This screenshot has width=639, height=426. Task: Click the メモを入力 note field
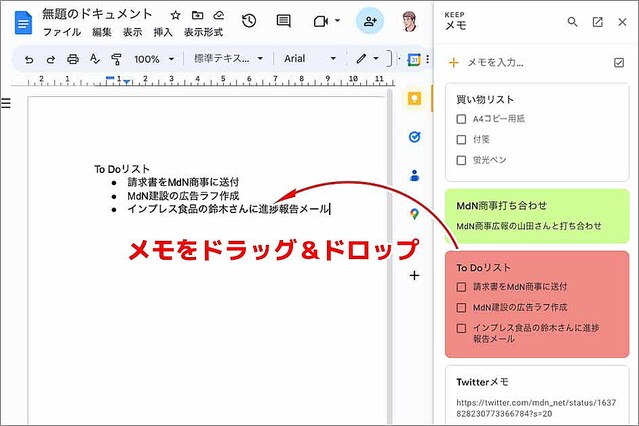[x=495, y=63]
